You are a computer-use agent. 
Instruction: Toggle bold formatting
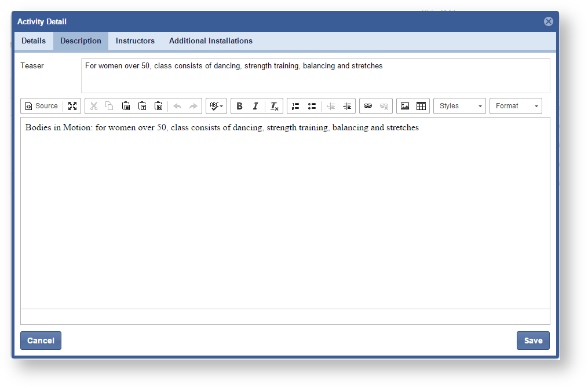[x=239, y=106]
